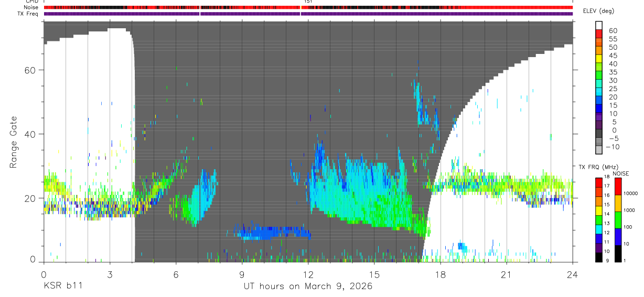Click the '60' tick on Range Gate axis
This screenshot has width=644, height=297.
coord(30,70)
